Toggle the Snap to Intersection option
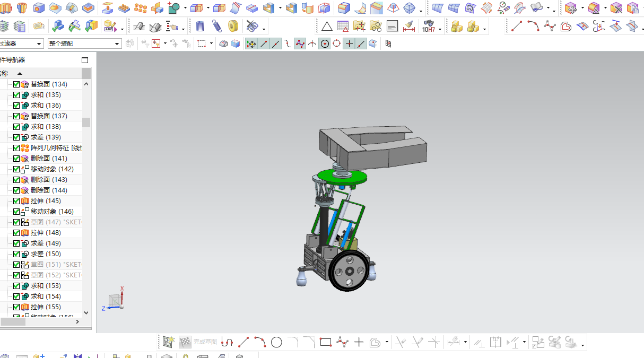This screenshot has height=358, width=644. [312, 44]
